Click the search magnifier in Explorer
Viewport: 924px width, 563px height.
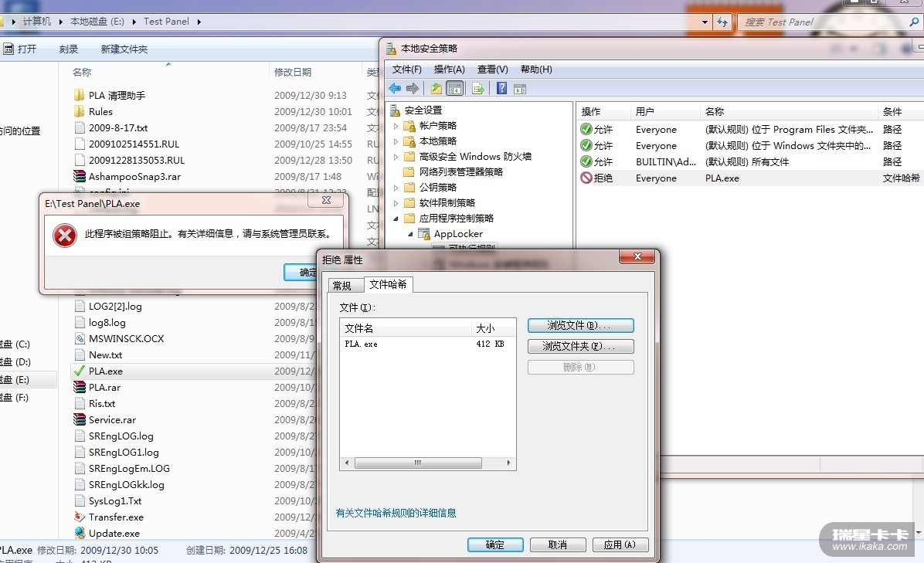click(x=914, y=22)
